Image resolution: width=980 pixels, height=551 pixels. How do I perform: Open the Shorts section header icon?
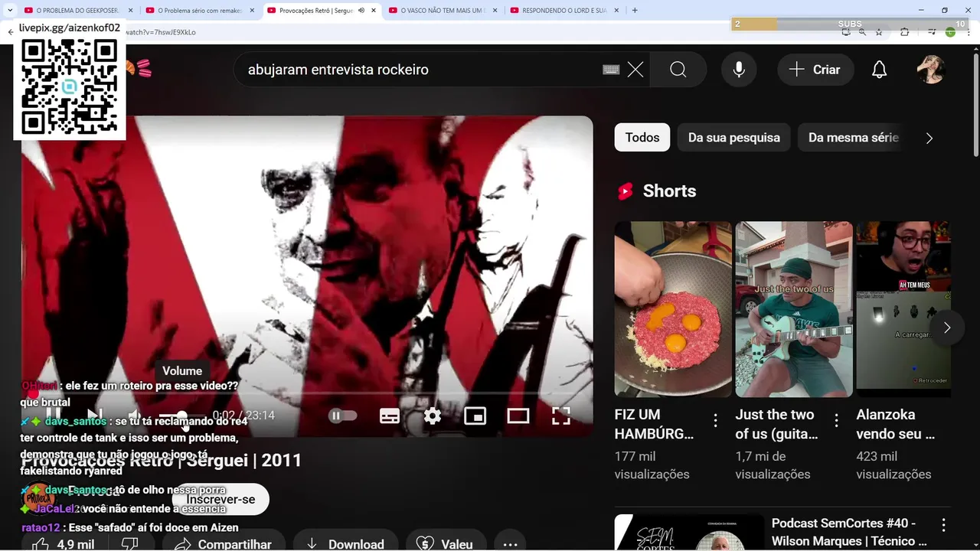coord(626,191)
